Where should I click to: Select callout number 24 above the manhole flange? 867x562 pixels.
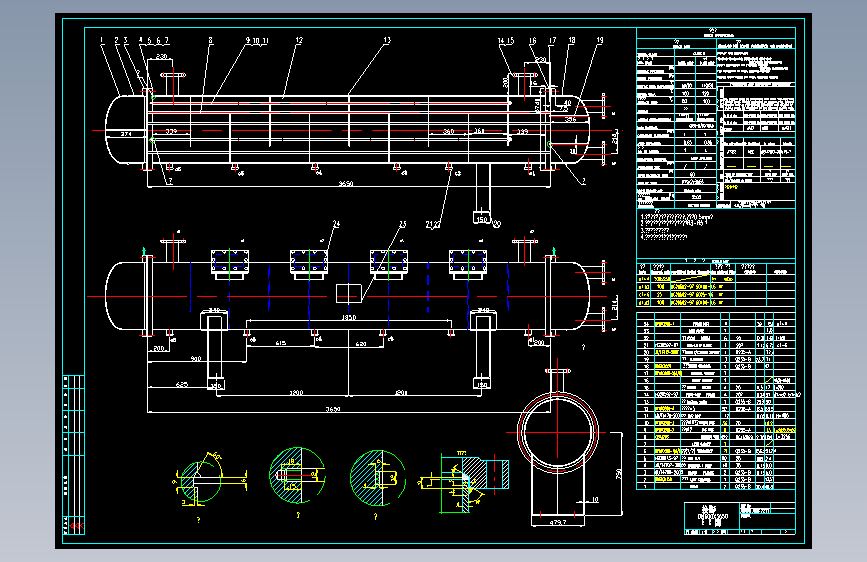pos(336,224)
